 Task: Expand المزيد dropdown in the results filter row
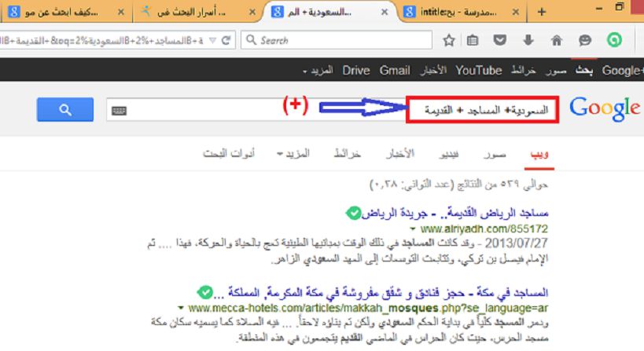(293, 154)
